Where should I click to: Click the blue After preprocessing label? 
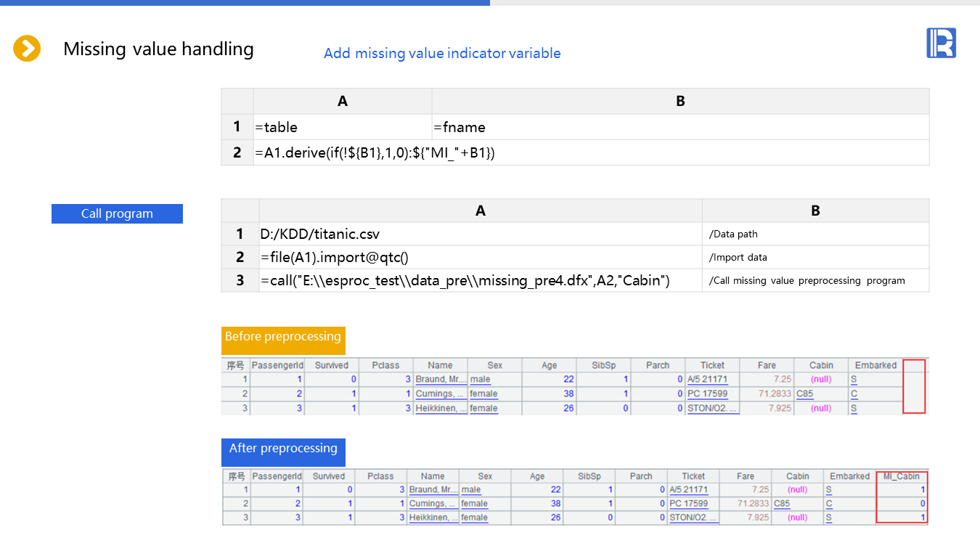(x=283, y=449)
